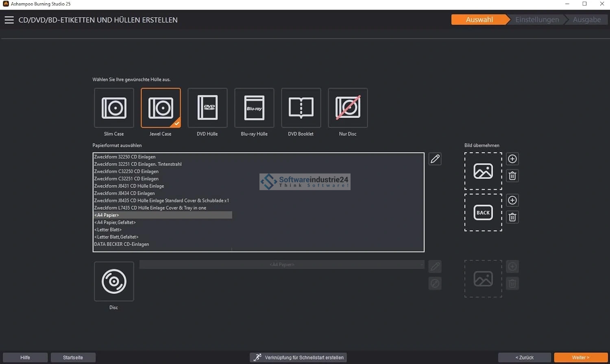Select the DVD Booklet option
This screenshot has height=364, width=610.
click(301, 108)
